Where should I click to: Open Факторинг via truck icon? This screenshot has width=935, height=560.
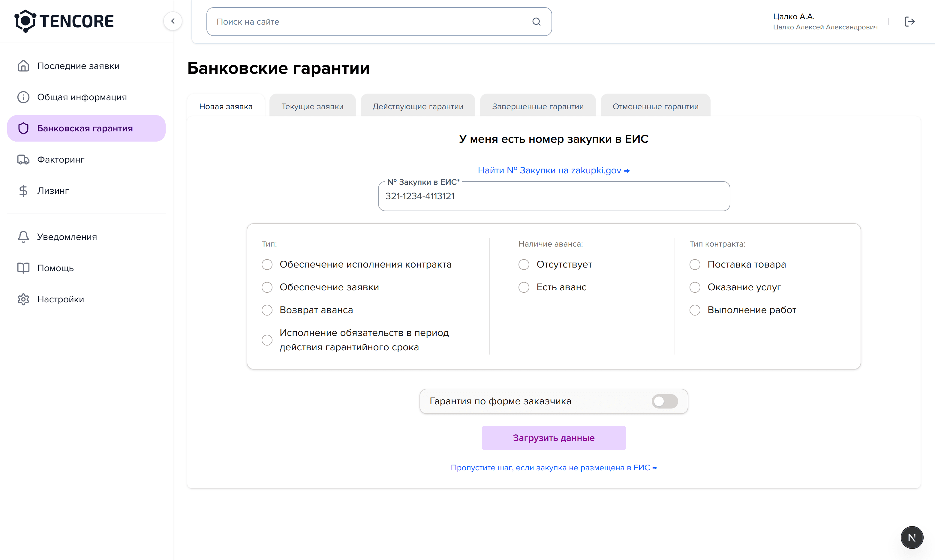[x=23, y=159]
